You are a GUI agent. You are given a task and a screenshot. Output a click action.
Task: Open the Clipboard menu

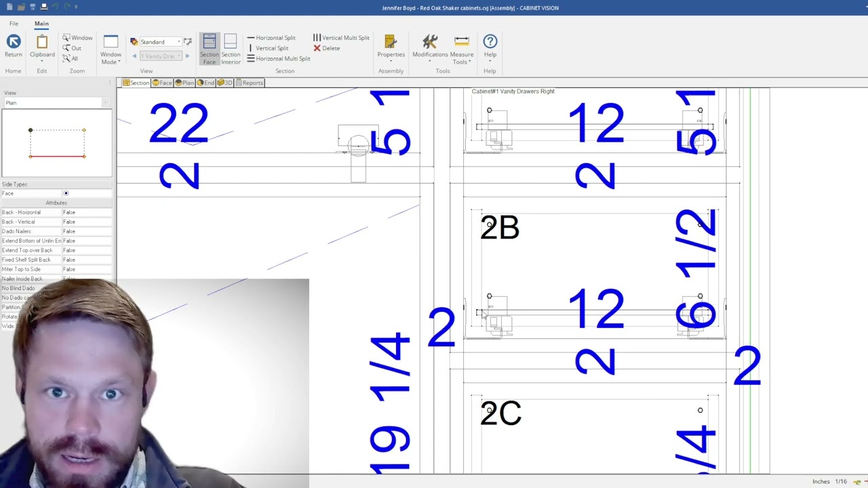pyautogui.click(x=42, y=47)
